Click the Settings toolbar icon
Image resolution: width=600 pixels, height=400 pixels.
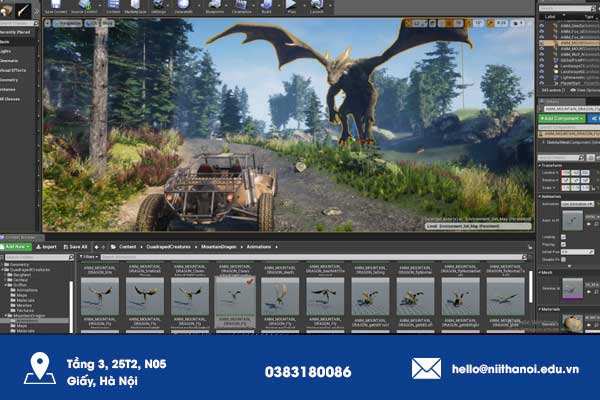[x=158, y=5]
